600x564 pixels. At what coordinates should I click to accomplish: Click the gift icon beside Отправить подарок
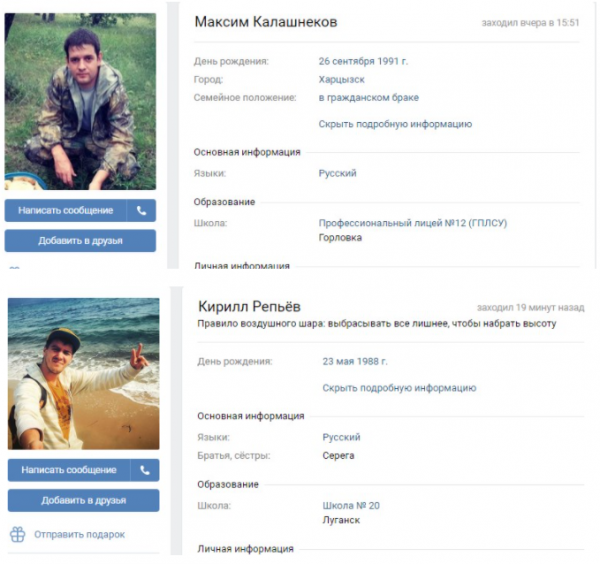18,534
